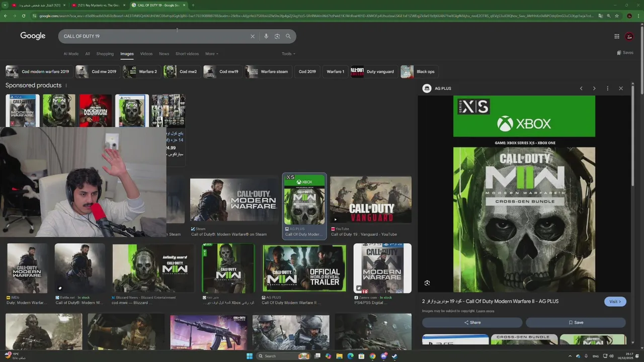Screen dimensions: 644x362
Task: Click the Lens icon on the preview image
Action: (x=427, y=283)
